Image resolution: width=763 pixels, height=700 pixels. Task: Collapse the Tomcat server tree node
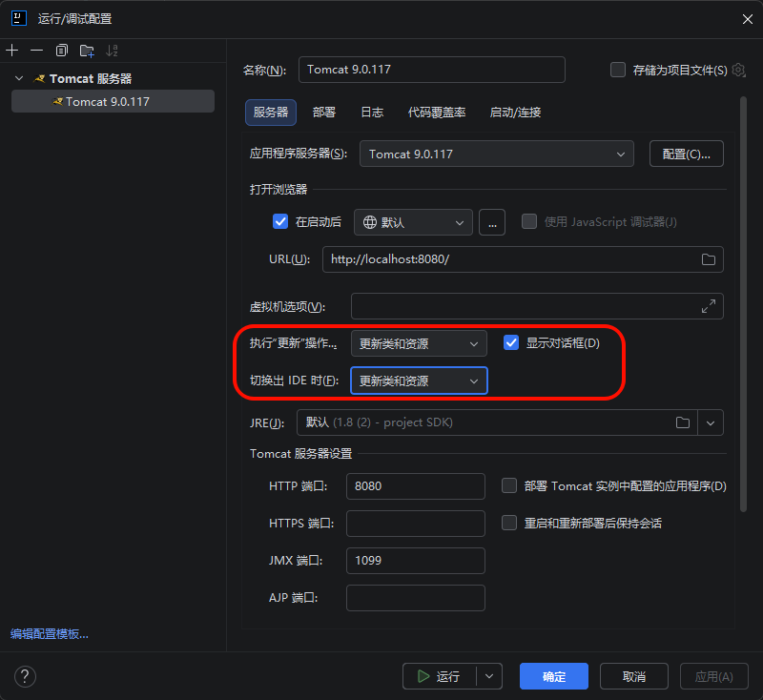point(19,78)
